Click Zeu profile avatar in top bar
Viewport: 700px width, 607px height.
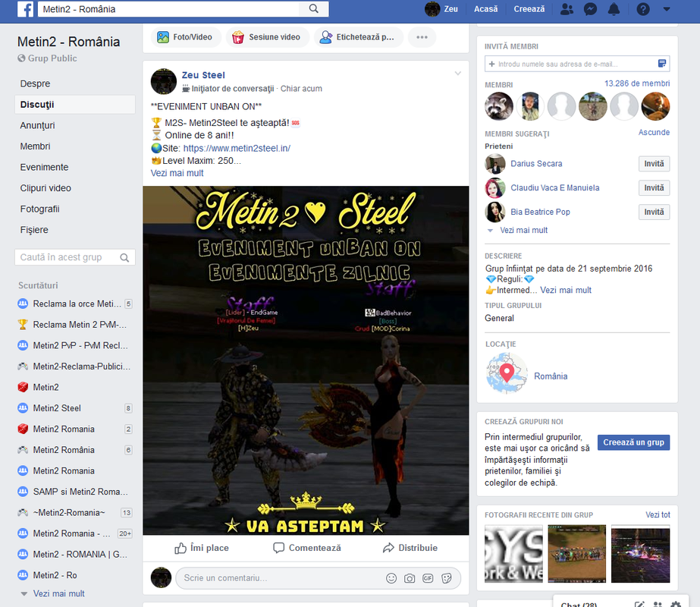coord(432,9)
